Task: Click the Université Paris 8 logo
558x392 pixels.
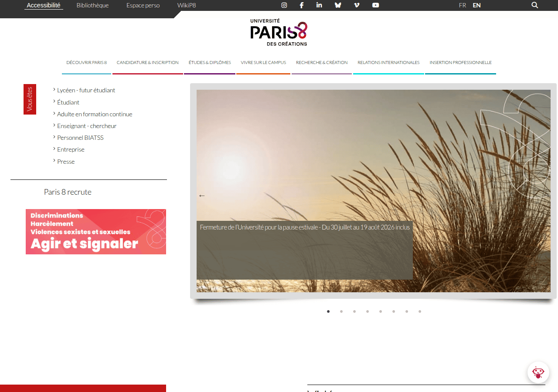Action: click(x=279, y=32)
